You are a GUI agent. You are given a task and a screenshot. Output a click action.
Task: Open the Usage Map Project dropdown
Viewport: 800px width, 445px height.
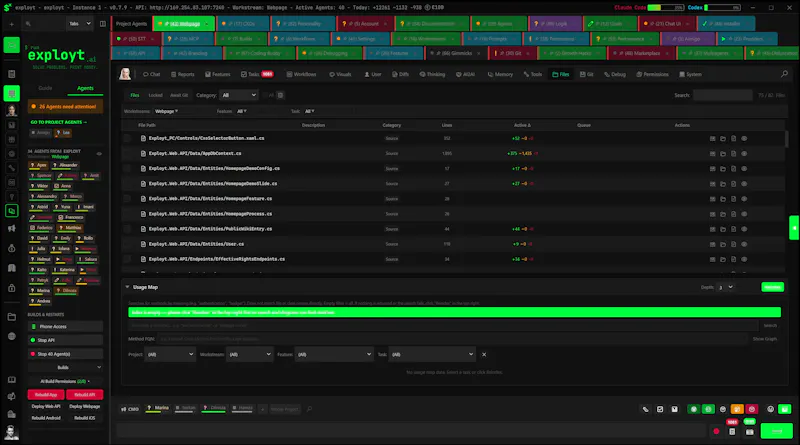click(x=170, y=354)
